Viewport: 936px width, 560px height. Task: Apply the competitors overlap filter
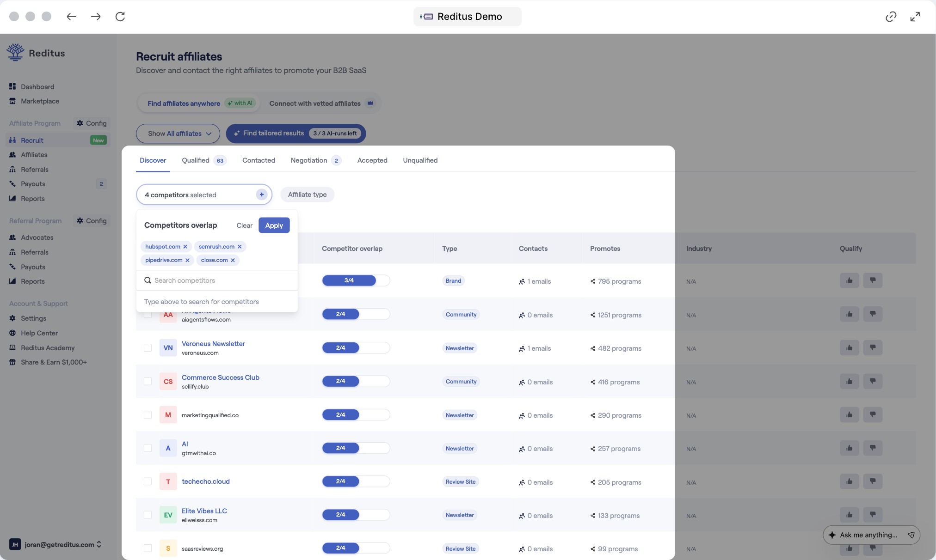[x=274, y=225]
